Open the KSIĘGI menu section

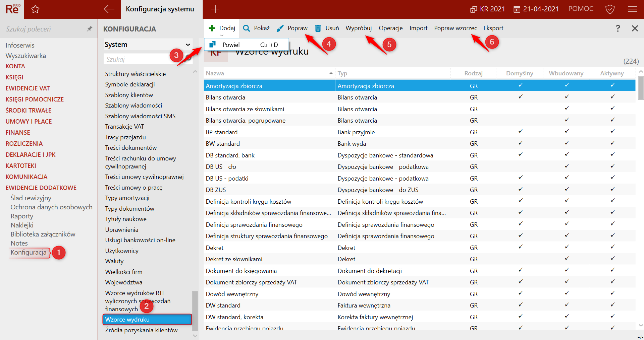coord(14,77)
